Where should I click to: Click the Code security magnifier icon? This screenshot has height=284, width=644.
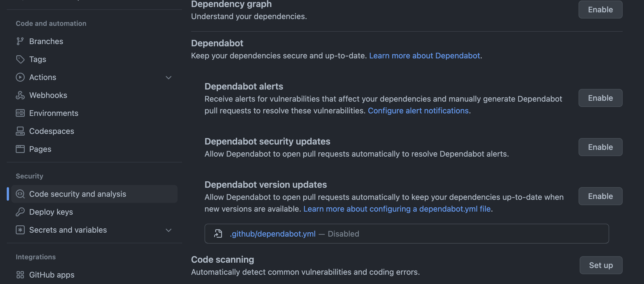[20, 194]
